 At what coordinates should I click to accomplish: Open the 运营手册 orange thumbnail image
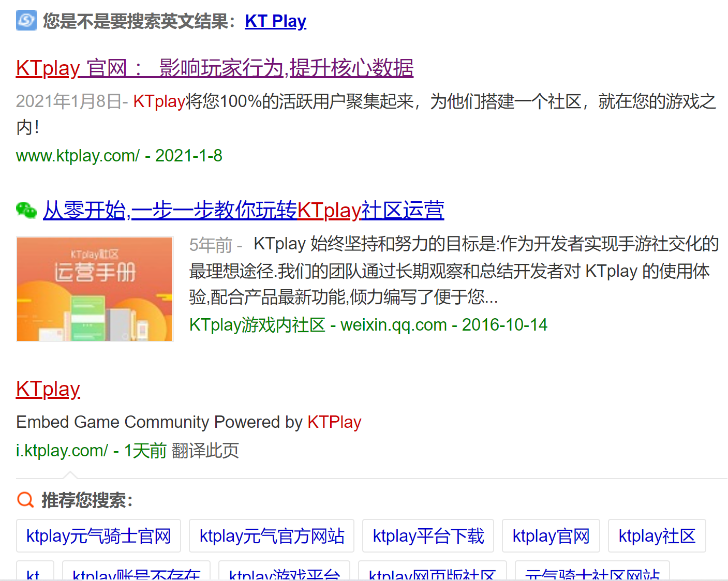point(95,289)
